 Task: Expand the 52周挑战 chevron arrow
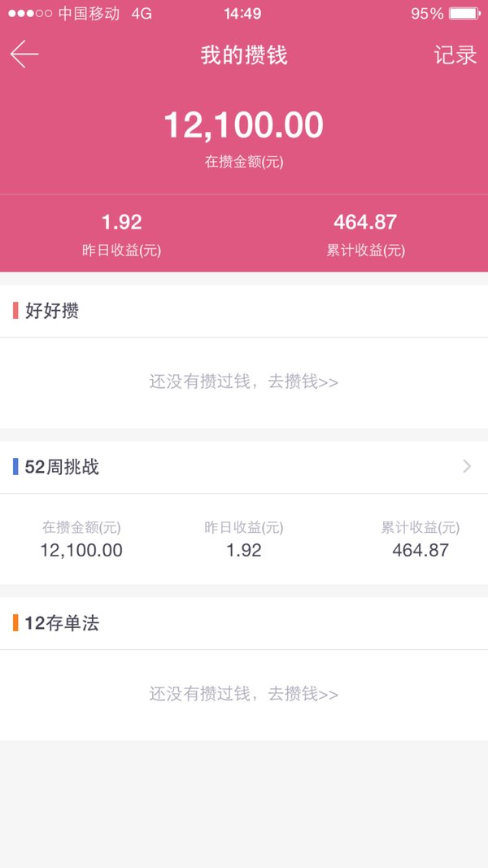[467, 467]
